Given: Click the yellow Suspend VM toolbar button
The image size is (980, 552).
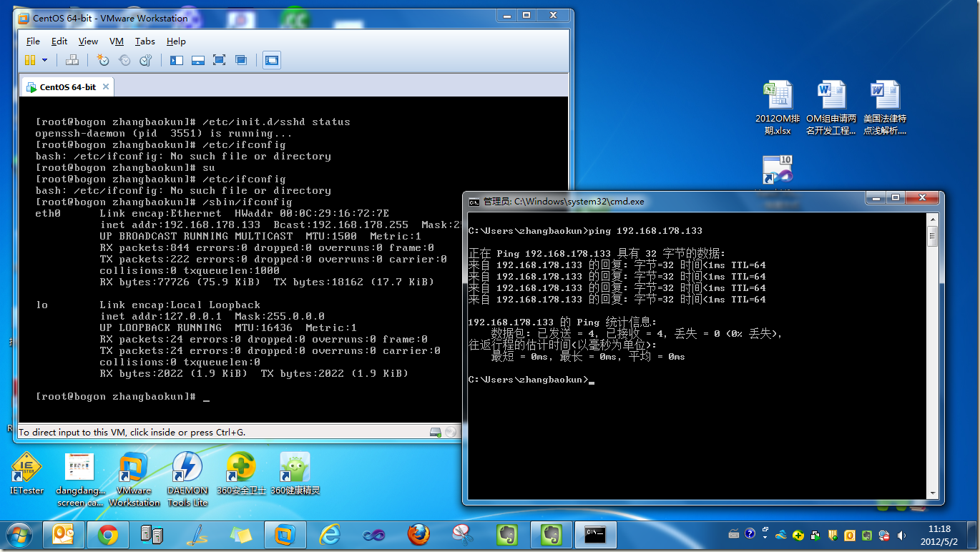Looking at the screenshot, I should [x=30, y=61].
